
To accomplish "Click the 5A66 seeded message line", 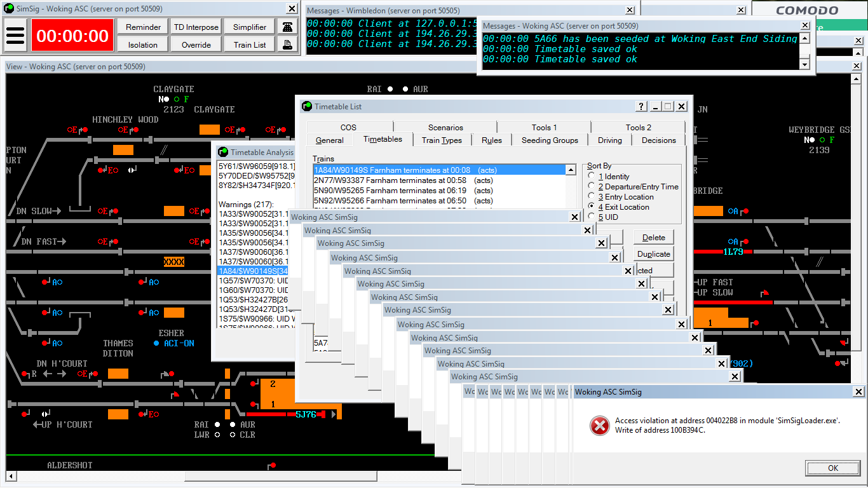I will [640, 39].
